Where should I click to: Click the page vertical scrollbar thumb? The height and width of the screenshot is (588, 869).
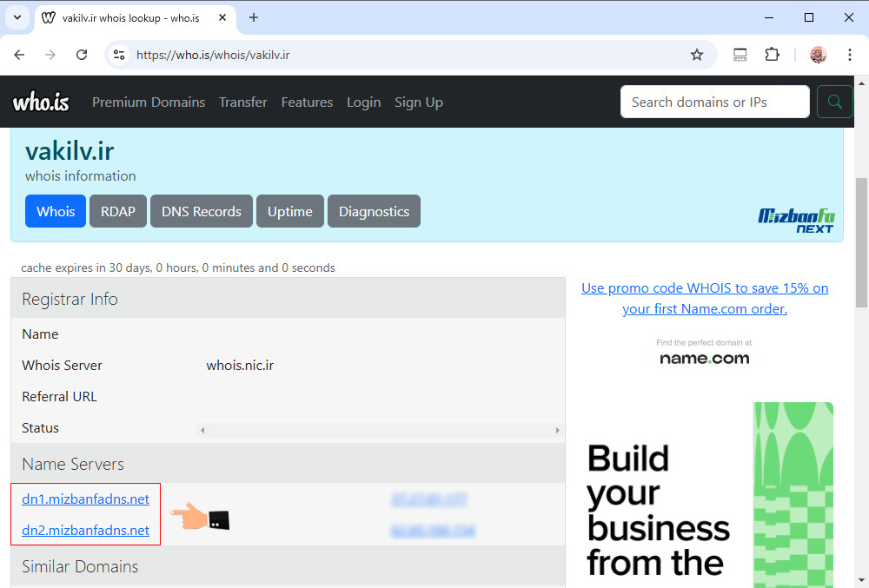861,243
